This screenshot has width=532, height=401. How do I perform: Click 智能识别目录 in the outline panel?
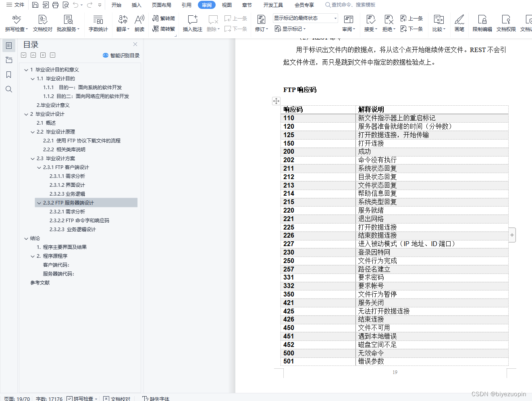click(121, 55)
